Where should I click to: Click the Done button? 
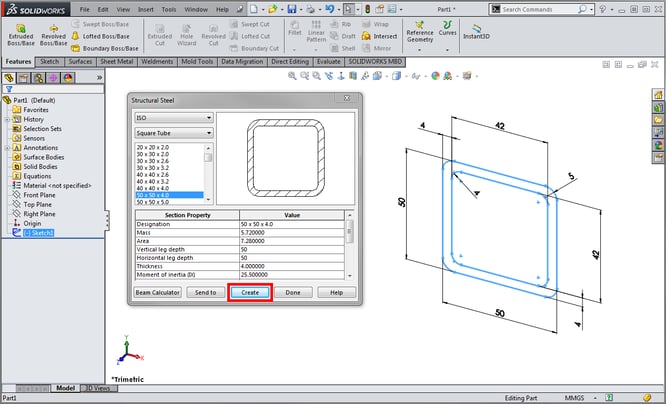[293, 293]
